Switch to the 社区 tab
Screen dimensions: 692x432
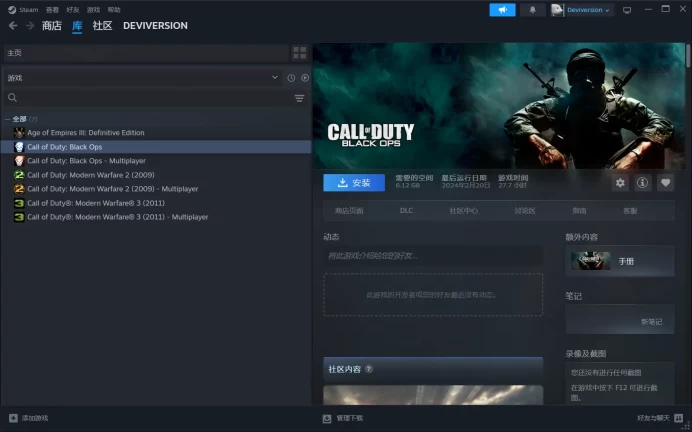point(102,26)
